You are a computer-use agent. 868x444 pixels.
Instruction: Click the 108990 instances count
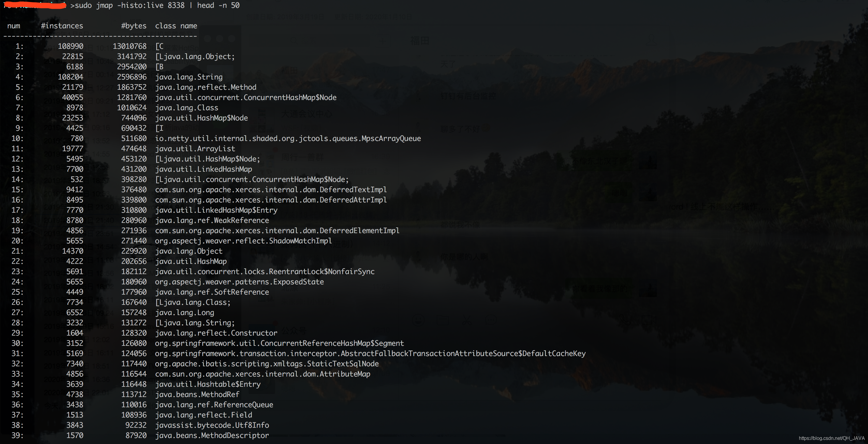click(71, 46)
